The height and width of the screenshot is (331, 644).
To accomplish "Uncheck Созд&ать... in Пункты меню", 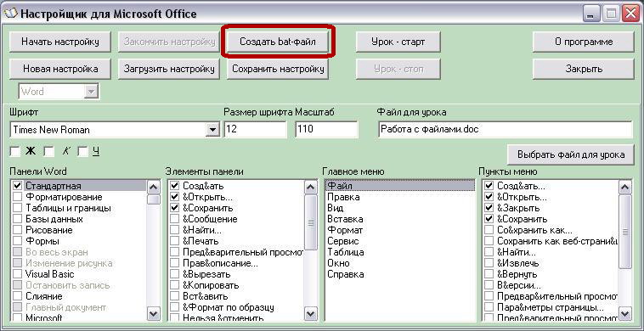I will coord(489,186).
